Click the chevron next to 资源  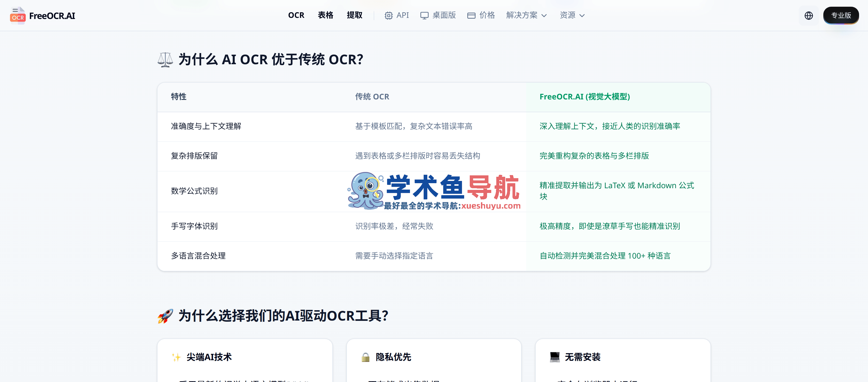click(x=582, y=15)
